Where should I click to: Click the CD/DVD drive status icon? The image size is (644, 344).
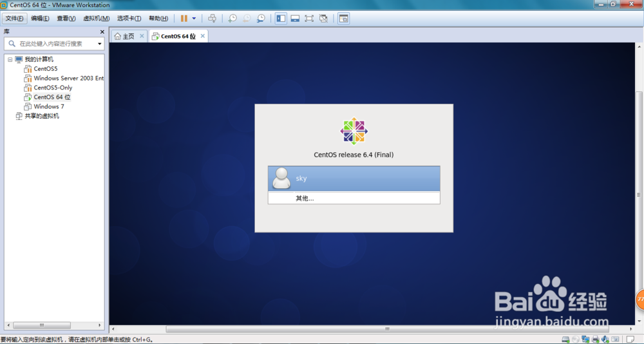(575, 339)
